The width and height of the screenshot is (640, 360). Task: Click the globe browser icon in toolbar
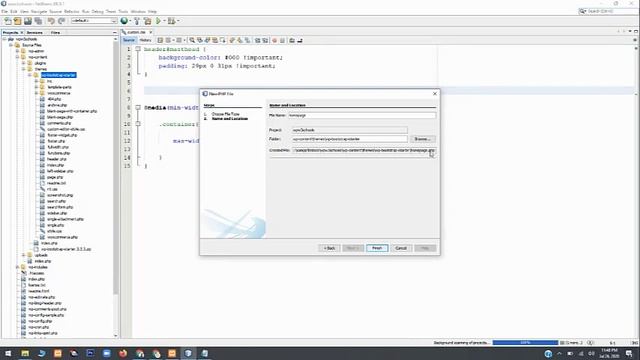[x=124, y=20]
